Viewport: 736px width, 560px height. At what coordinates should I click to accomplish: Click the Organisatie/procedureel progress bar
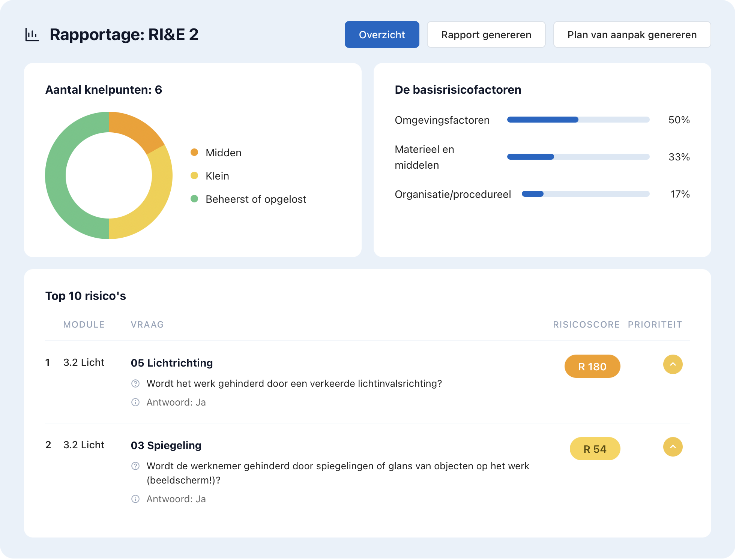pyautogui.click(x=586, y=194)
